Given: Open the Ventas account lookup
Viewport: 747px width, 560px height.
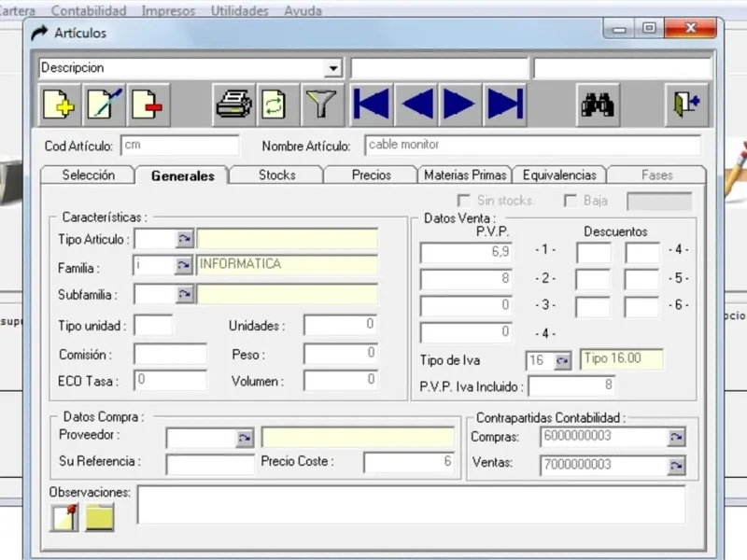Looking at the screenshot, I should [x=676, y=465].
